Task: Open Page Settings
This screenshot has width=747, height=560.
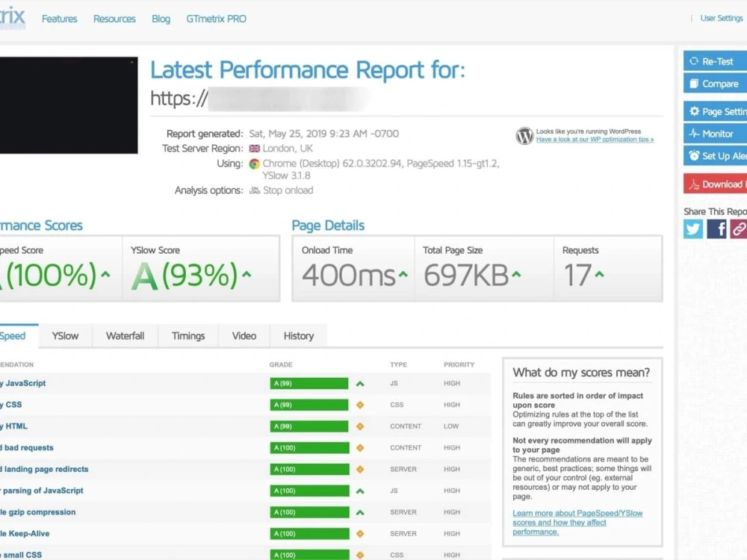Action: pos(715,111)
